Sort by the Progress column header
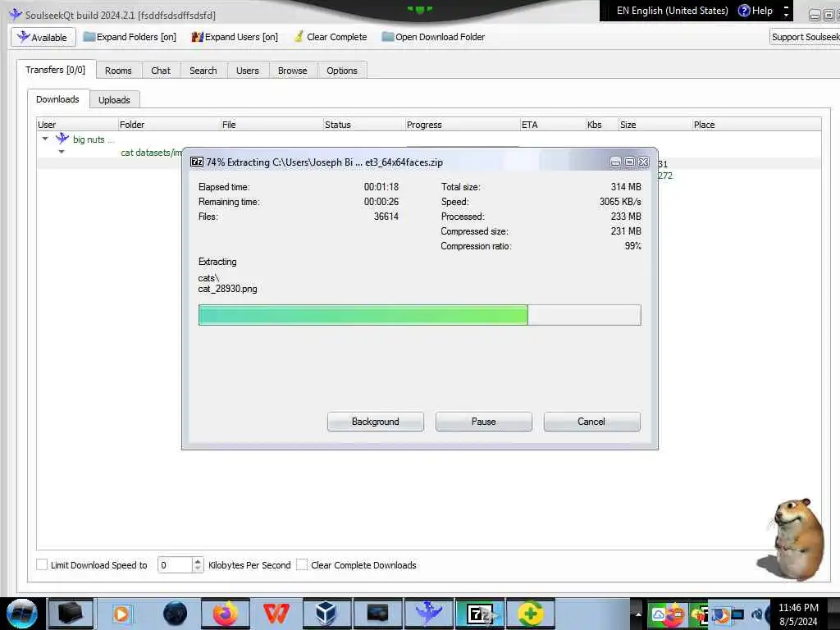The image size is (840, 630). [463, 125]
